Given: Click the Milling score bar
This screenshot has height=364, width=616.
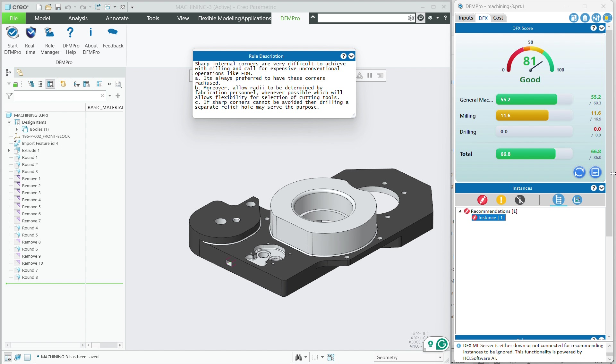Looking at the screenshot, I should (x=534, y=116).
